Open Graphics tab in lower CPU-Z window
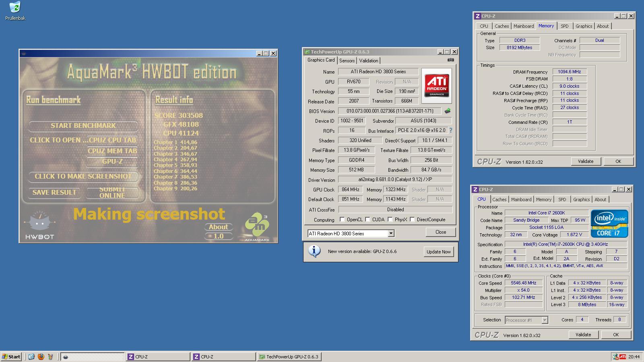Viewport: 644px width, 362px height. coord(582,200)
